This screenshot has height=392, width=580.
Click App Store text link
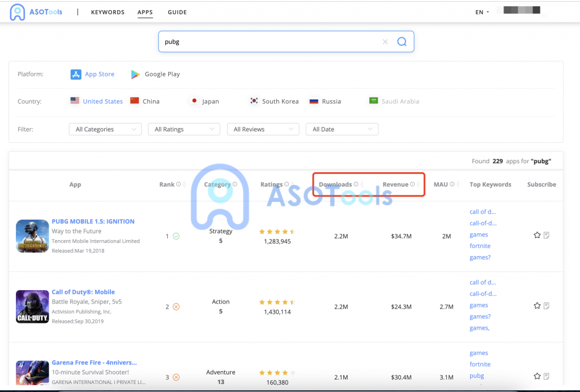point(100,74)
